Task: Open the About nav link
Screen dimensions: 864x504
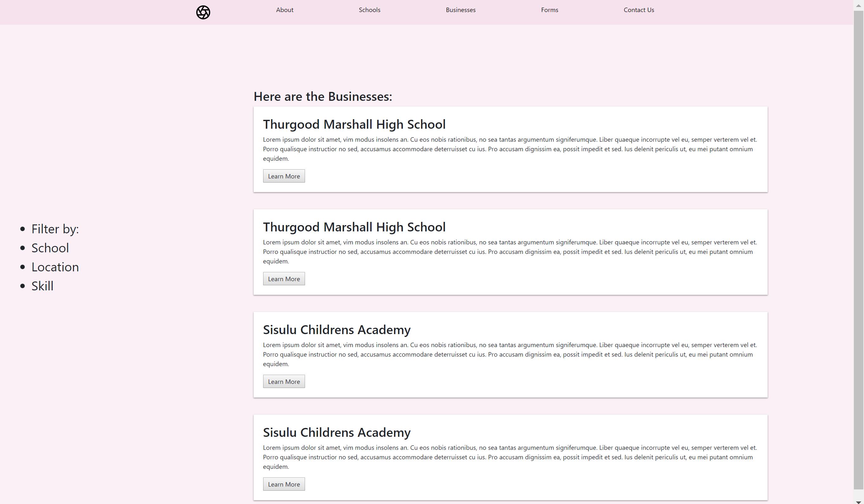Action: point(285,10)
